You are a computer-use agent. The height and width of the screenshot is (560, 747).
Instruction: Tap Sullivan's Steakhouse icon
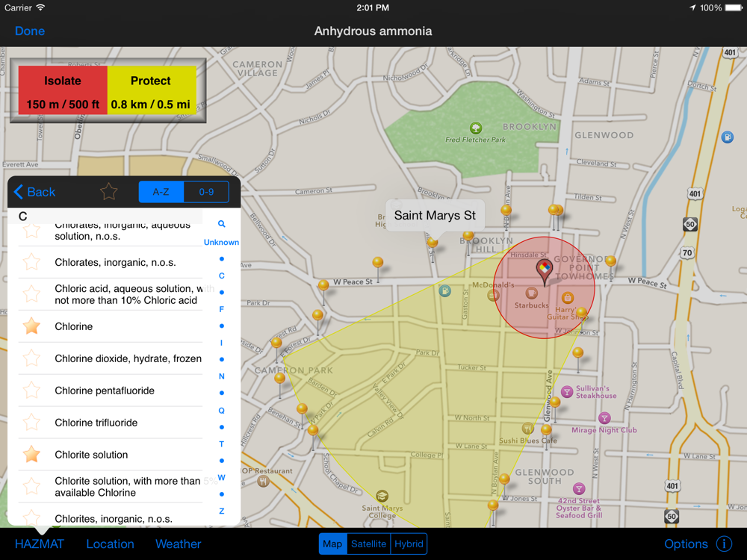click(x=566, y=392)
